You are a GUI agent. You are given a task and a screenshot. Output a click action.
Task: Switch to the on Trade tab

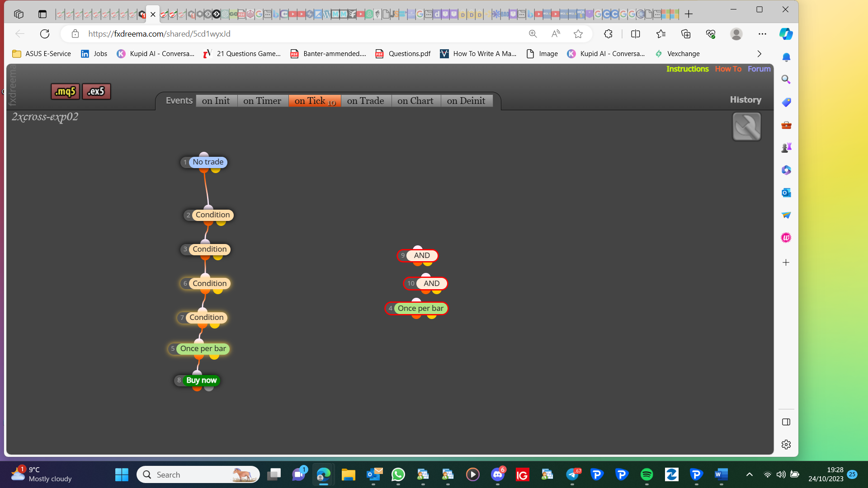coord(366,101)
